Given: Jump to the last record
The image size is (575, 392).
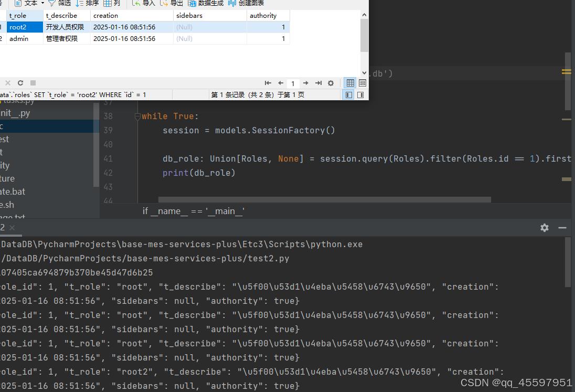Looking at the screenshot, I should 318,83.
